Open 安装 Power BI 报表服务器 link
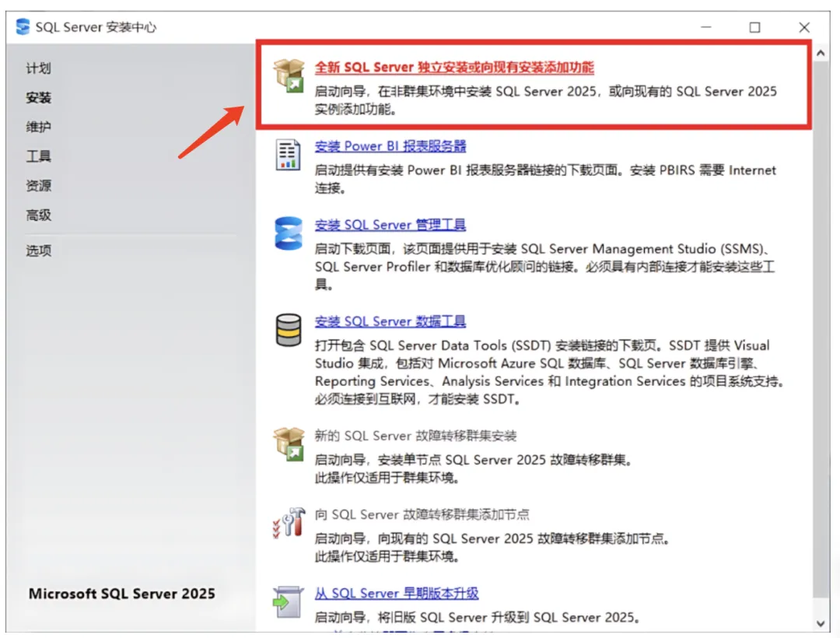This screenshot has width=840, height=638. [390, 146]
